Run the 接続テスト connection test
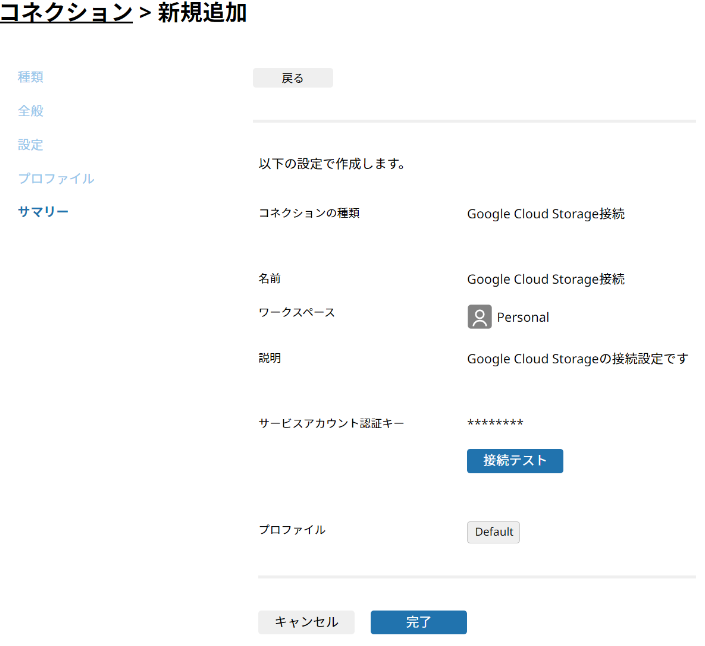The width and height of the screenshot is (705, 646). (x=514, y=461)
